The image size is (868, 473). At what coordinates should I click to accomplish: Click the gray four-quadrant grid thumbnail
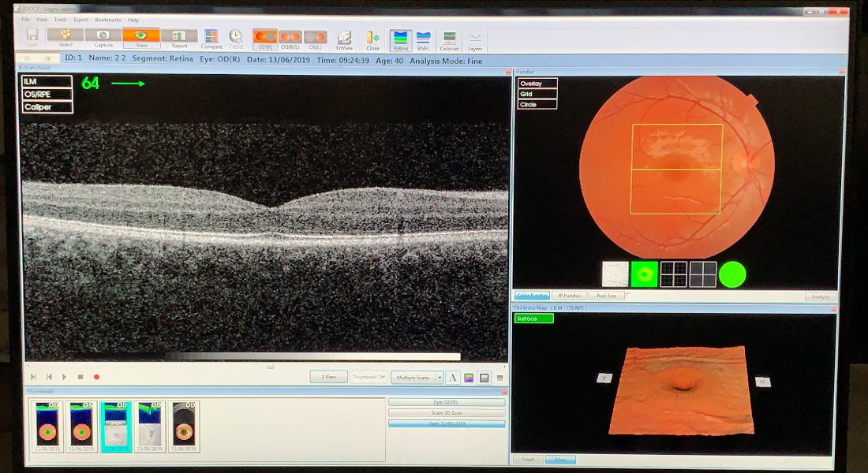click(703, 274)
